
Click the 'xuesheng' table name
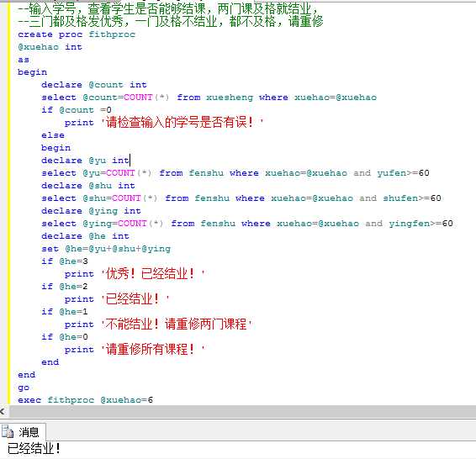click(230, 98)
